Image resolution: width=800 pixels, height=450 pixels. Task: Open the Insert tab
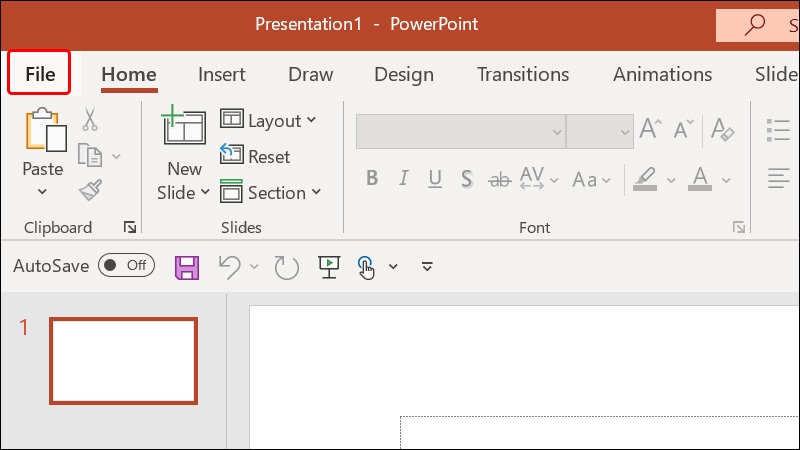pos(221,74)
